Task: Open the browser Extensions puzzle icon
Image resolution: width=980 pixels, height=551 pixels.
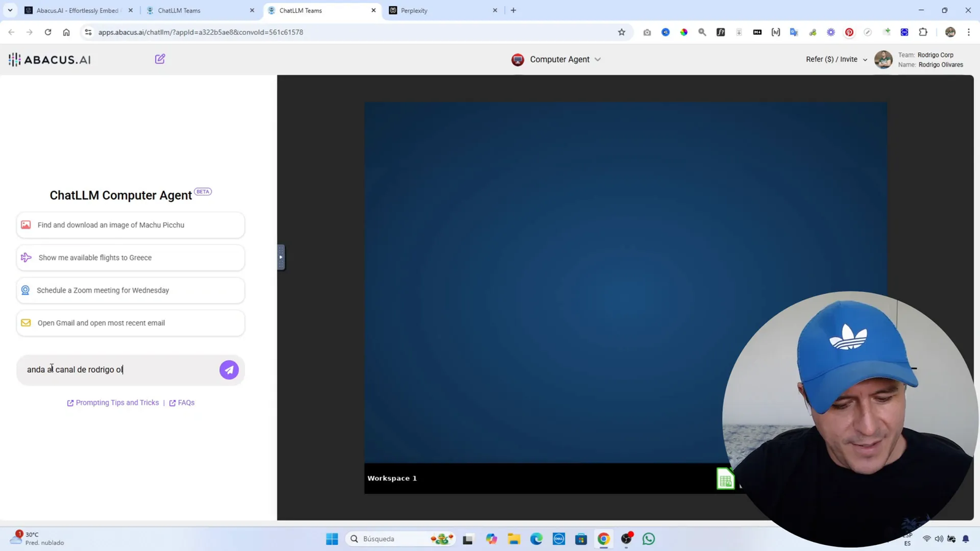Action: pos(922,32)
